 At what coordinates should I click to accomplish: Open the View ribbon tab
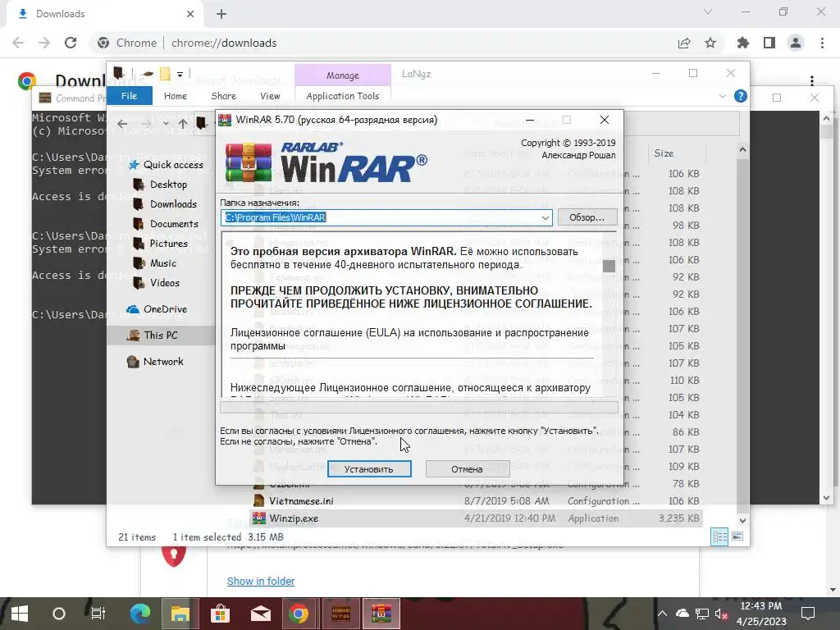[x=270, y=96]
